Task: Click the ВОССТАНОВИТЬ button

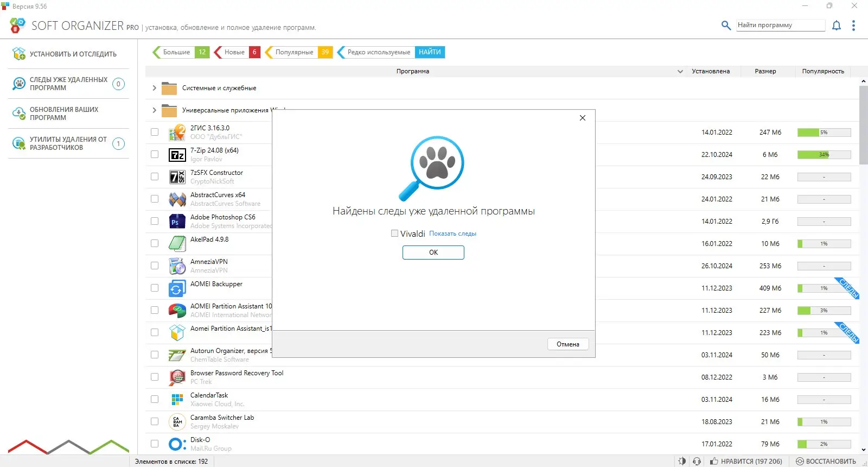Action: pos(826,461)
